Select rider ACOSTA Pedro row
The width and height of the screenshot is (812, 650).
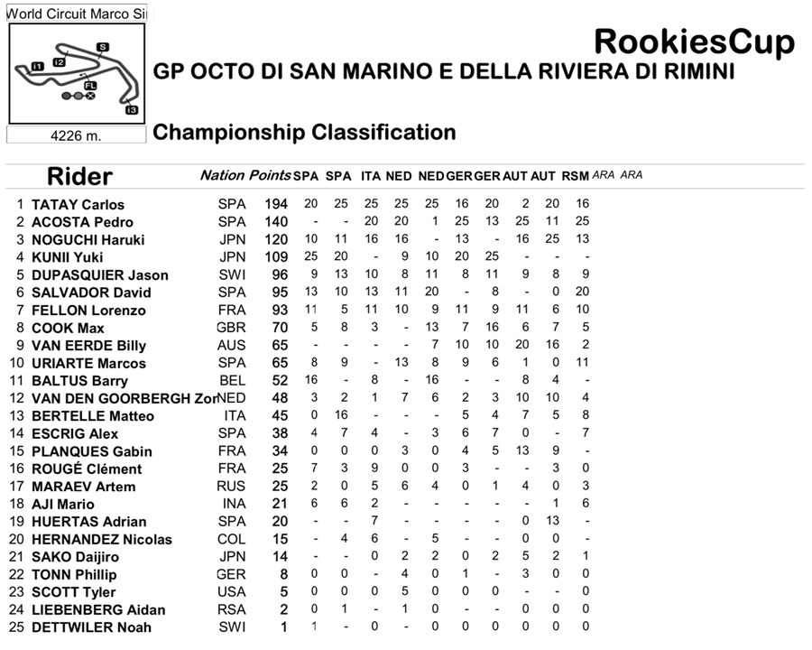[x=82, y=222]
